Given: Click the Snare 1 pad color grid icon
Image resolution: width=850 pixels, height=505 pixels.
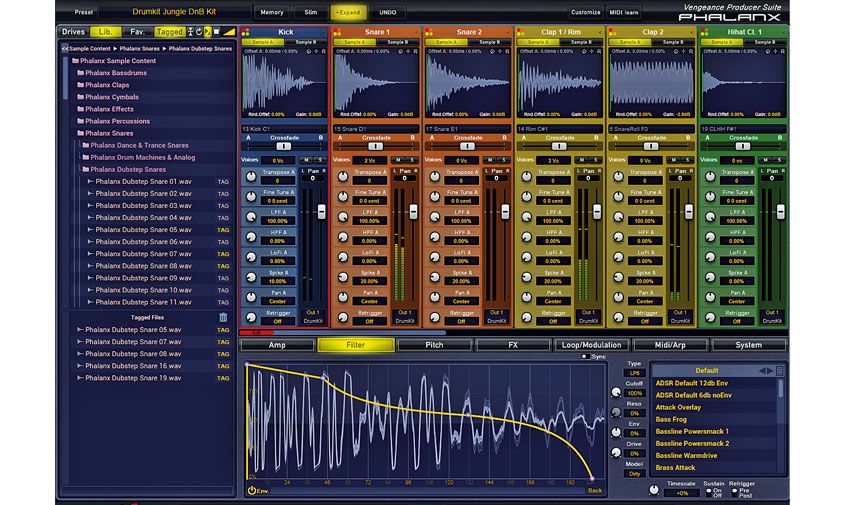Looking at the screenshot, I should click(337, 32).
